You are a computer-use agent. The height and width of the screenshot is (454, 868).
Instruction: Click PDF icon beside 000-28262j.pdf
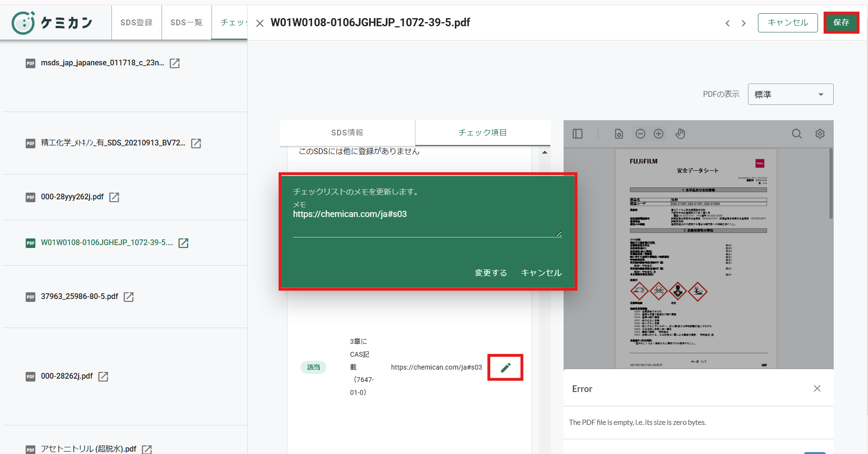(30, 377)
